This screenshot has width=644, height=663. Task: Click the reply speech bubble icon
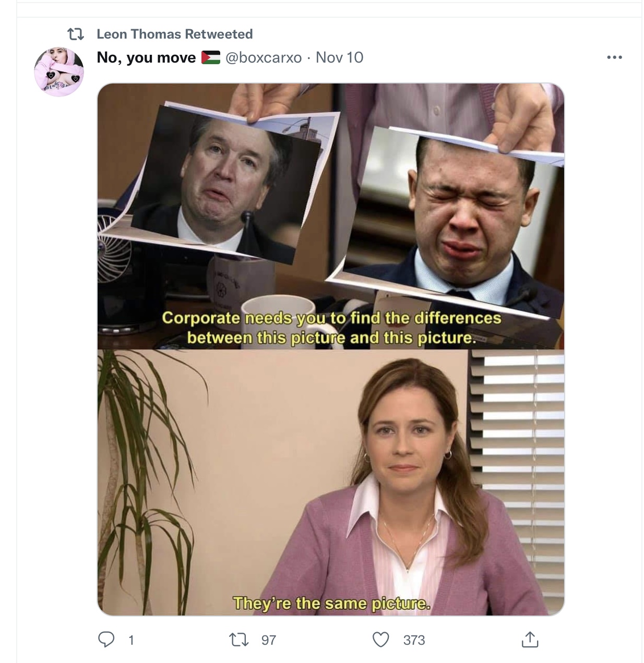tap(106, 639)
